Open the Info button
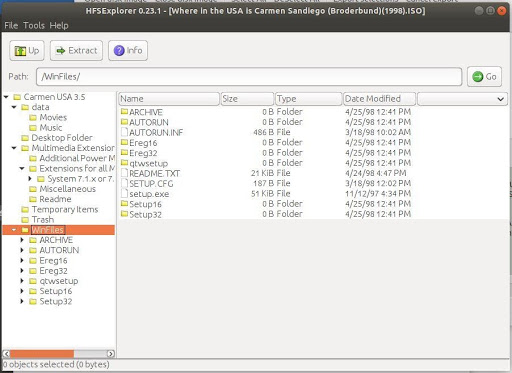 (128, 51)
